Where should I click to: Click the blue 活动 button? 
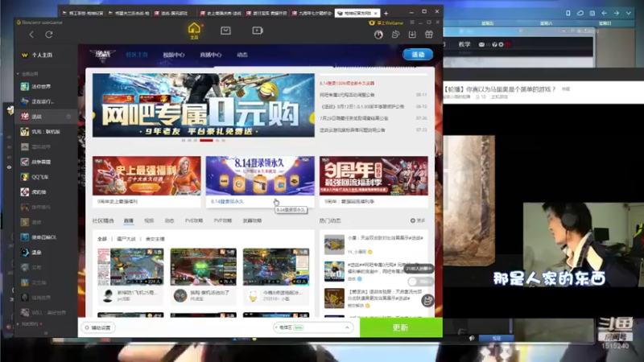418,55
